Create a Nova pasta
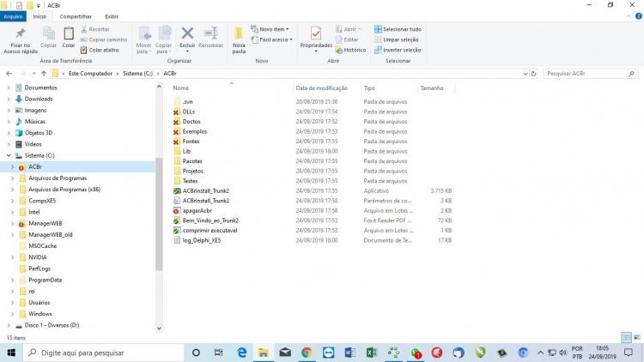The width and height of the screenshot is (644, 362). point(239,40)
